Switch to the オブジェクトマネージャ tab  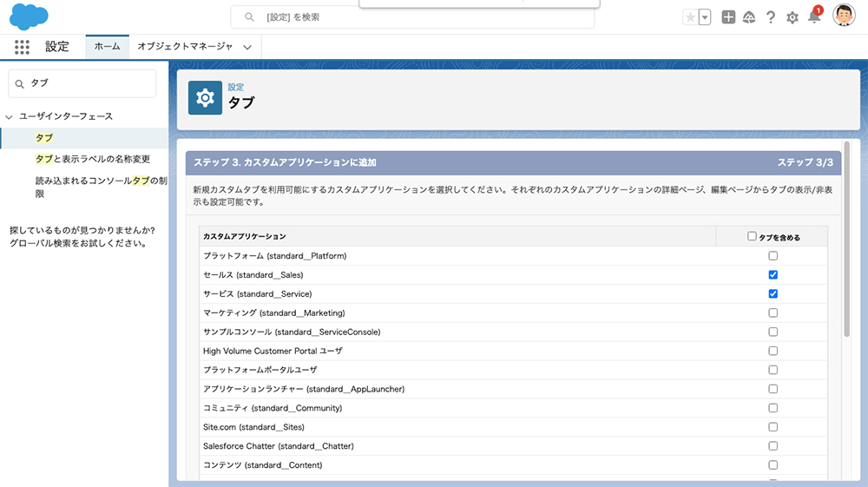point(185,47)
